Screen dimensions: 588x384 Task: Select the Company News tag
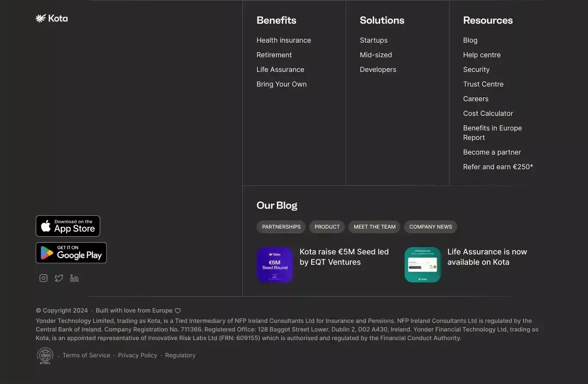click(x=430, y=227)
